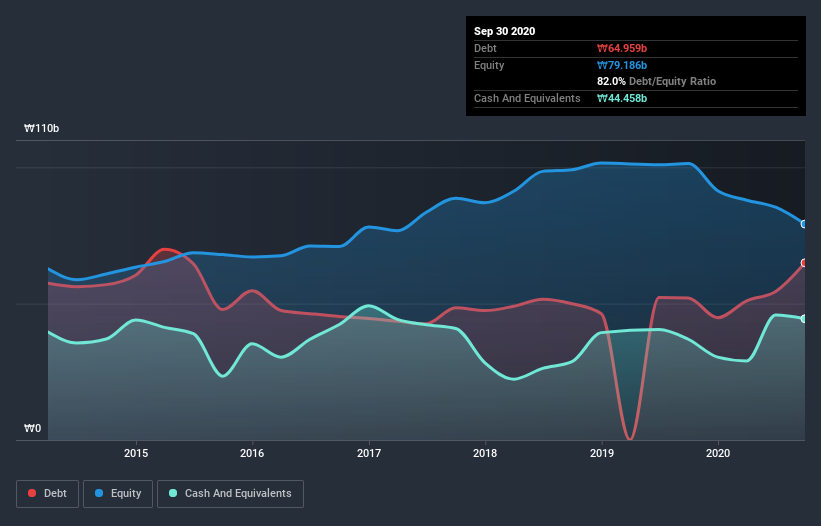The width and height of the screenshot is (821, 526).
Task: Click the Equity label in tooltip
Action: 489,65
